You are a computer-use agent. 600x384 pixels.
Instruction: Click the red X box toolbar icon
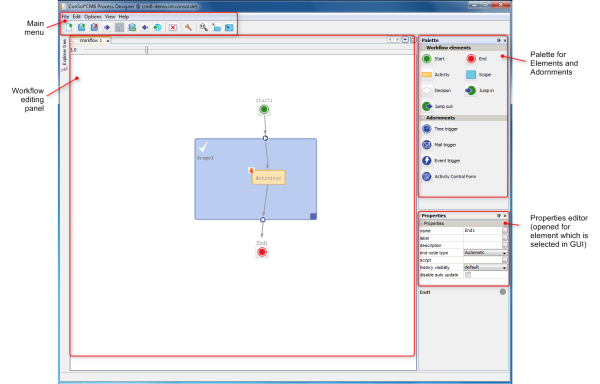click(173, 28)
